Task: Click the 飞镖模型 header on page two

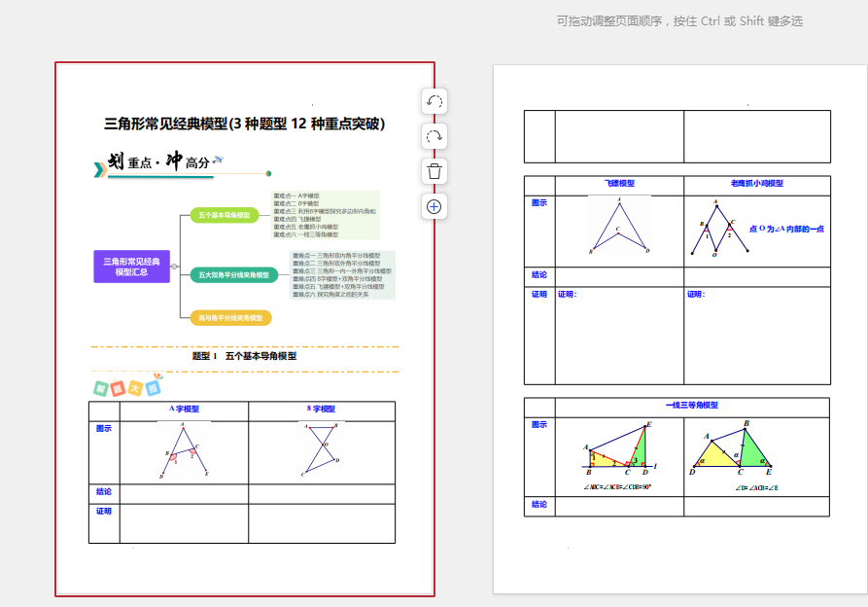Action: pos(619,184)
